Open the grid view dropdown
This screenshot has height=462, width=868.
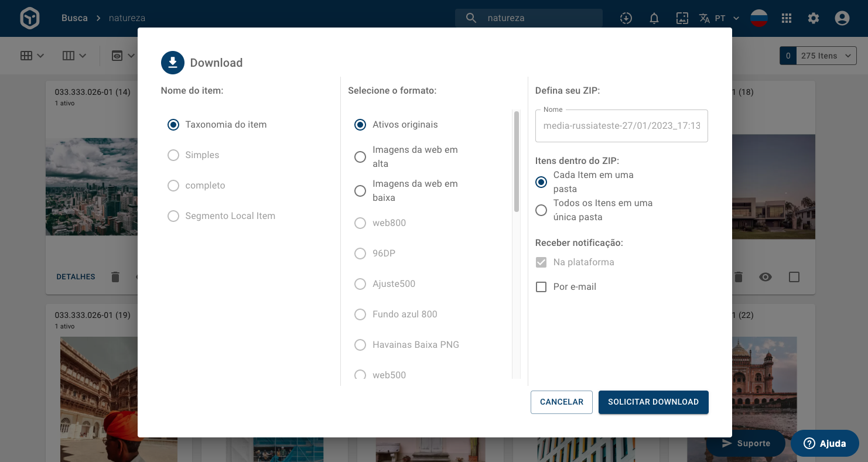pyautogui.click(x=32, y=56)
